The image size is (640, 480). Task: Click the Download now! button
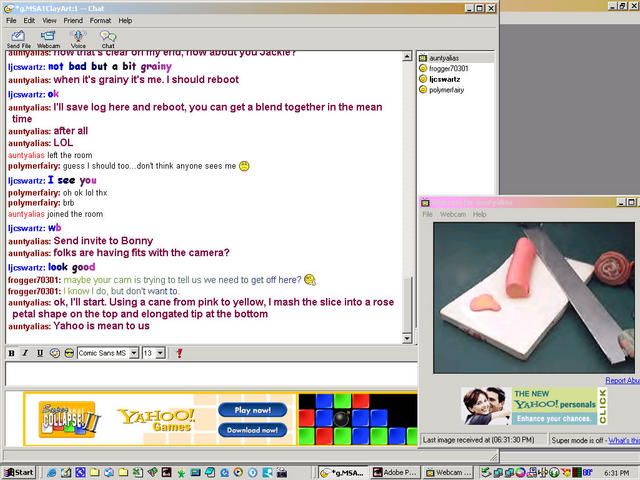pos(252,430)
